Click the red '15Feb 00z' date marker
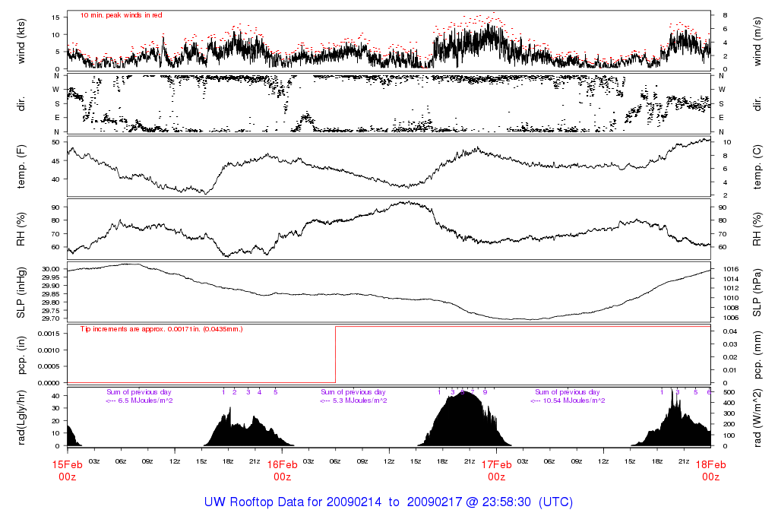Viewport: 778px width, 532px height. point(67,470)
